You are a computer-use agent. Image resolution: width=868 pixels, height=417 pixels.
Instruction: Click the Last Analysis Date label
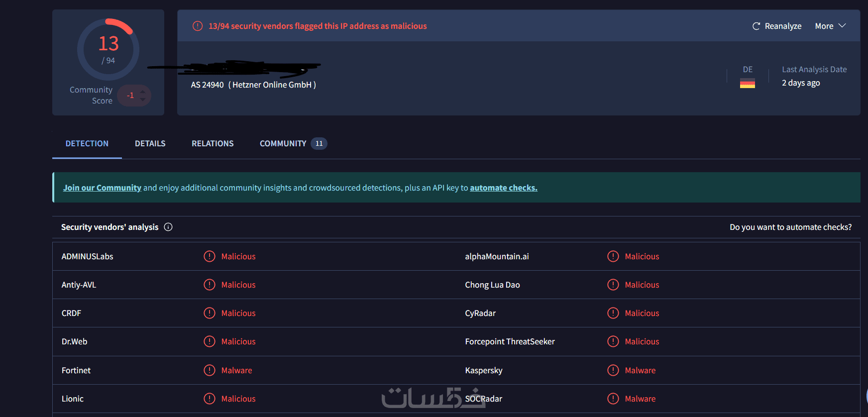pyautogui.click(x=814, y=69)
